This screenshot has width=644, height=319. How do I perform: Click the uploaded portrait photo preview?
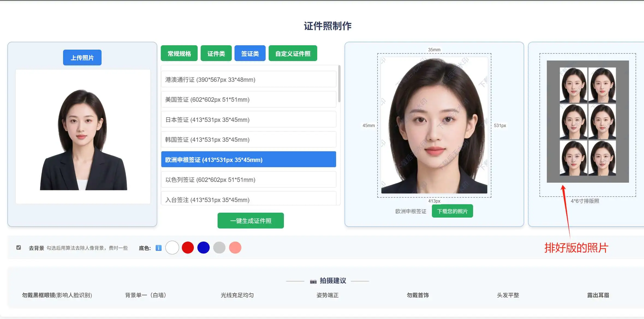point(83,136)
